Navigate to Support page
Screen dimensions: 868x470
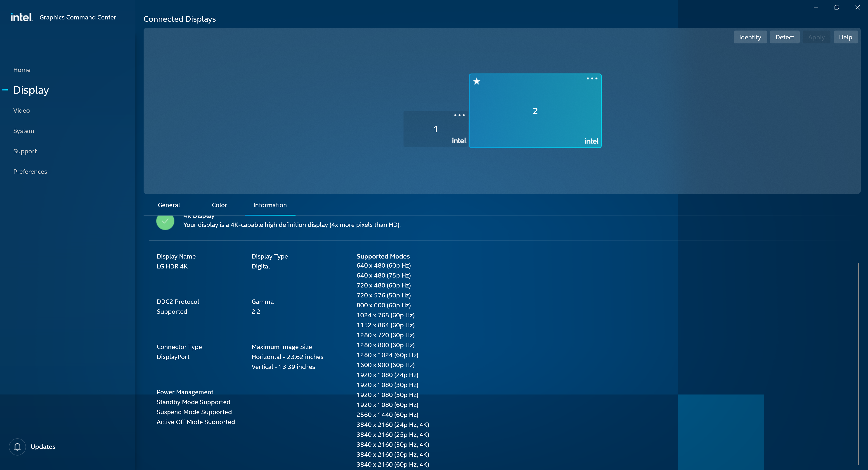[25, 151]
